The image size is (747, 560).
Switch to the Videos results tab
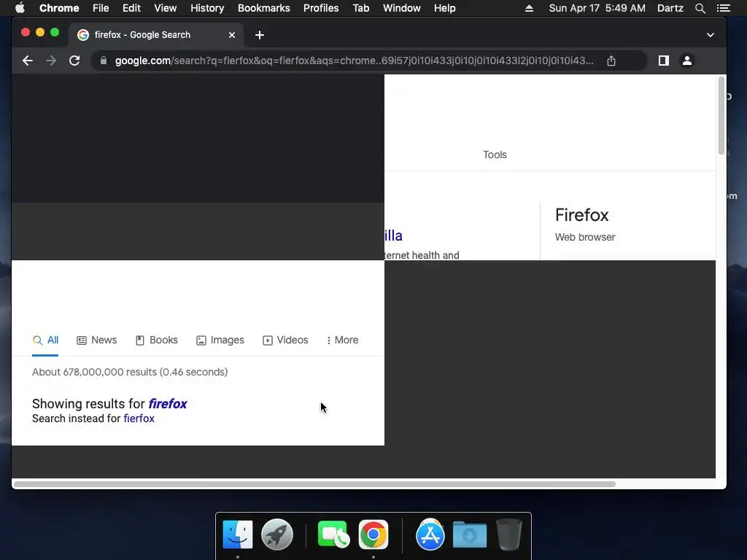(x=285, y=340)
